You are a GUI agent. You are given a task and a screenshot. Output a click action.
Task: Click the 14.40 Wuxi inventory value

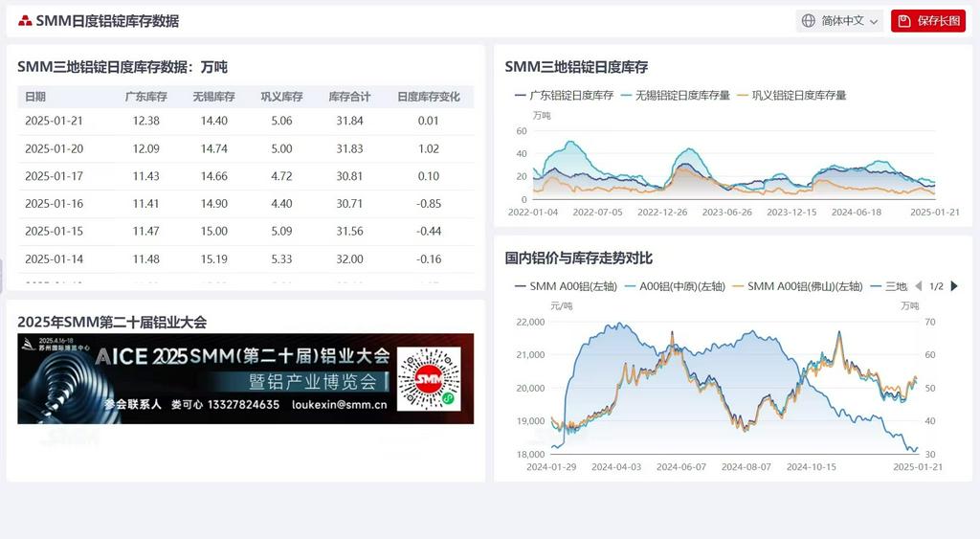213,121
